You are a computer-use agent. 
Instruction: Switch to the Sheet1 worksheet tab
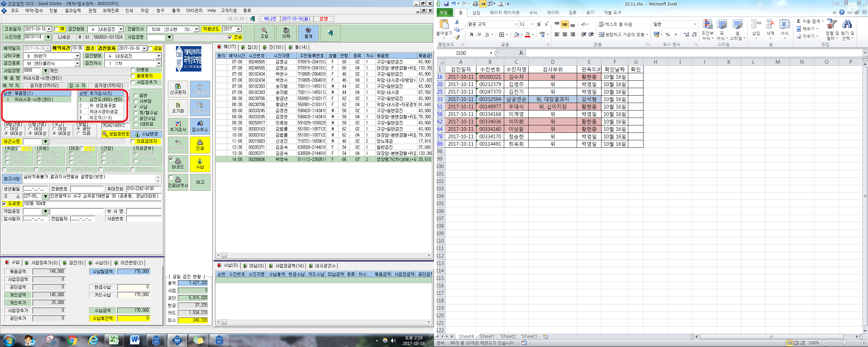[x=487, y=336]
